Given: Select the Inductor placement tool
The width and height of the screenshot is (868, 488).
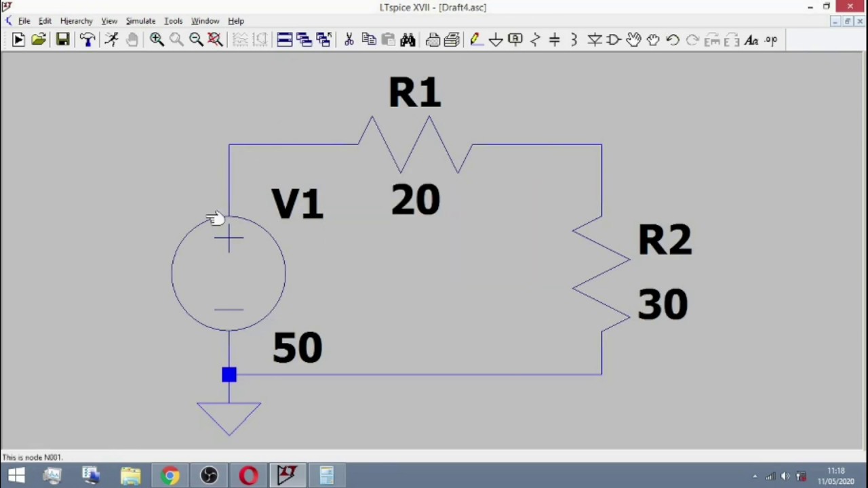Looking at the screenshot, I should [x=574, y=40].
